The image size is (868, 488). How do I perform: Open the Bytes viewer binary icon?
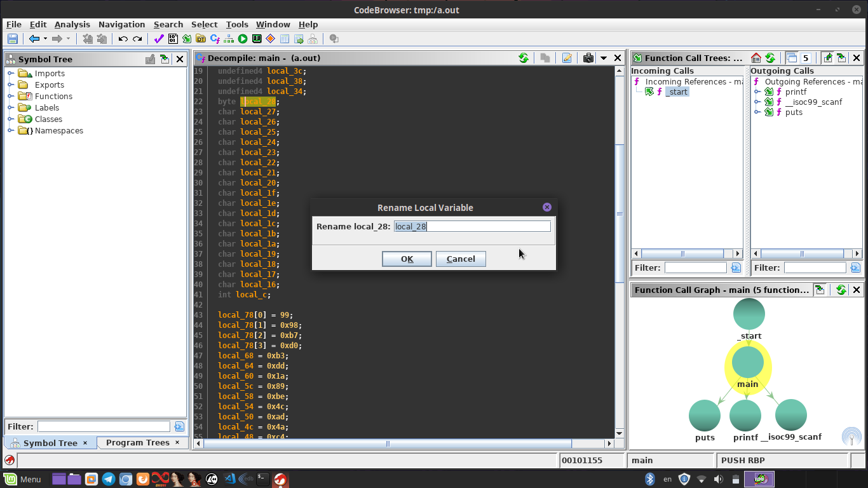[173, 39]
